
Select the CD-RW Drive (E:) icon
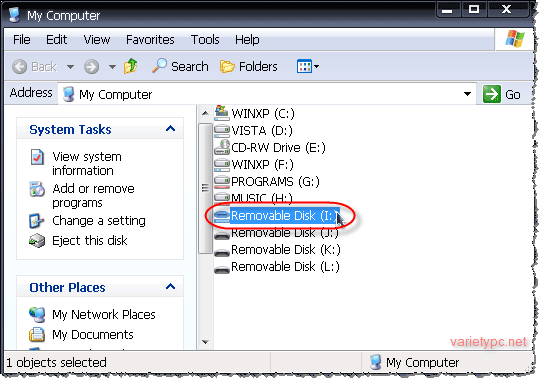point(222,147)
